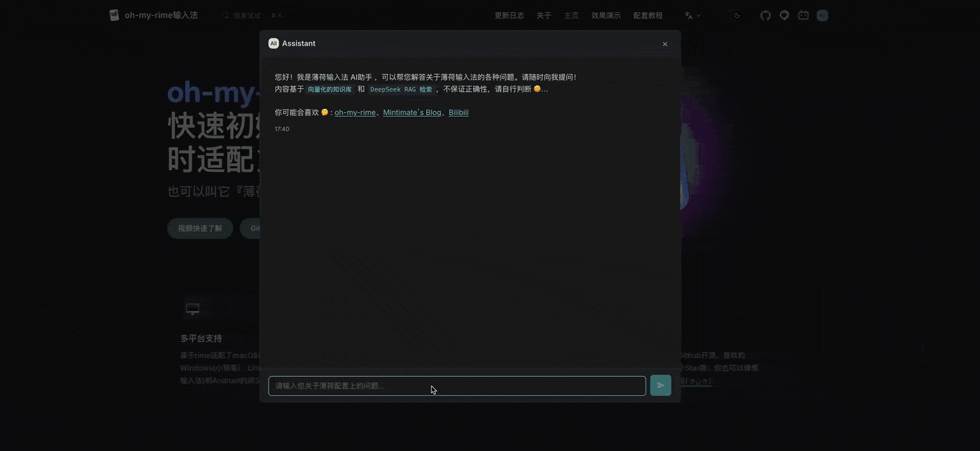Send the message with the paper-plane button
The height and width of the screenshot is (451, 980).
click(661, 385)
